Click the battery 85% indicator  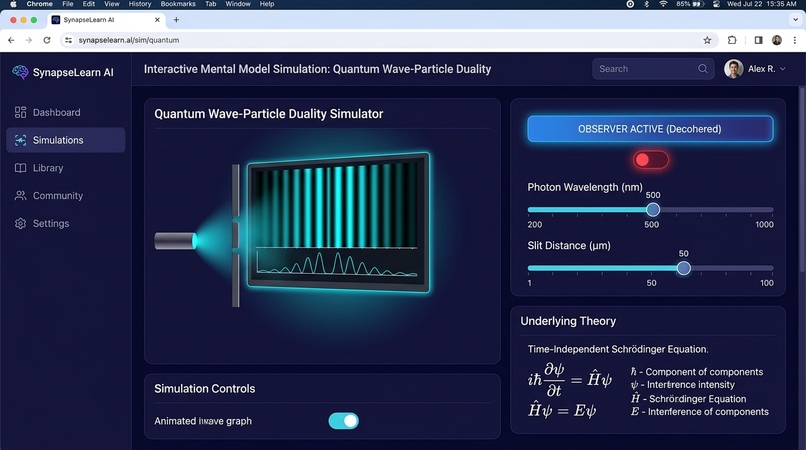[x=690, y=4]
